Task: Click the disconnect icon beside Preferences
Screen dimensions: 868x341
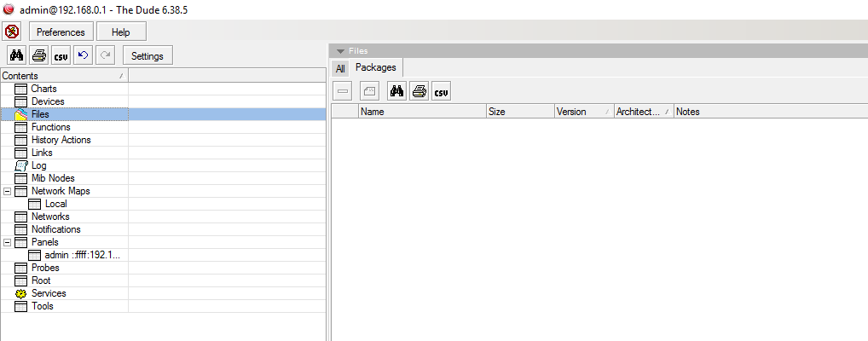Action: click(x=12, y=32)
